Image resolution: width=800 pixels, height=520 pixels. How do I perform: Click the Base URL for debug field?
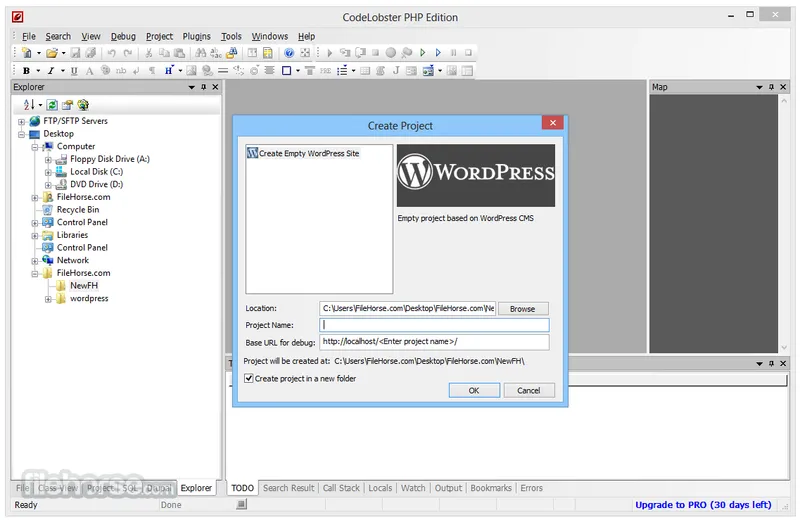pos(434,342)
